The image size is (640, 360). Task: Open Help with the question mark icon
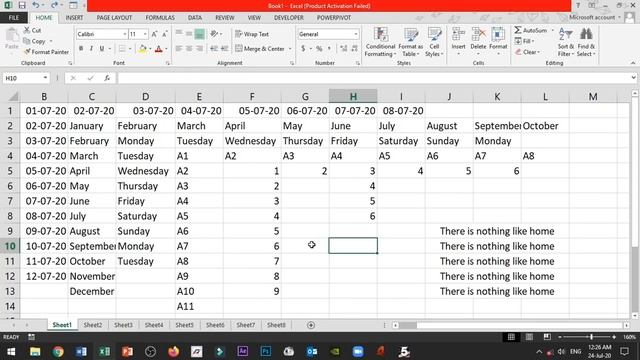578,5
